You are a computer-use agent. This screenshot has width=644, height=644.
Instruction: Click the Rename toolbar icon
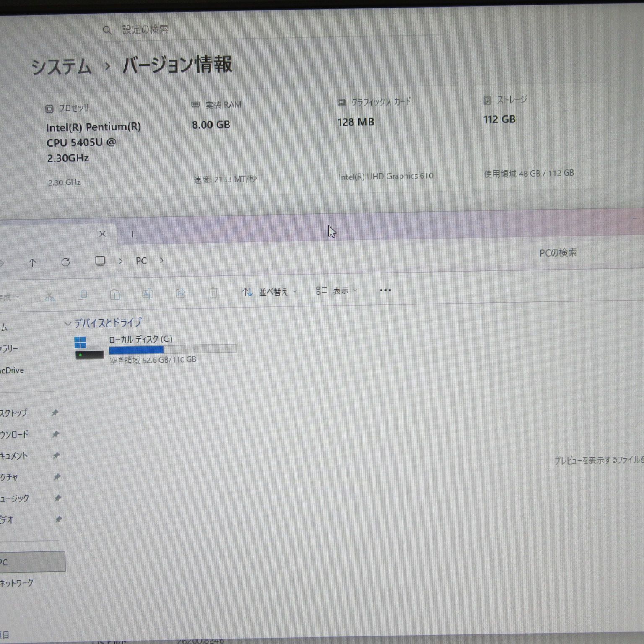pos(148,294)
